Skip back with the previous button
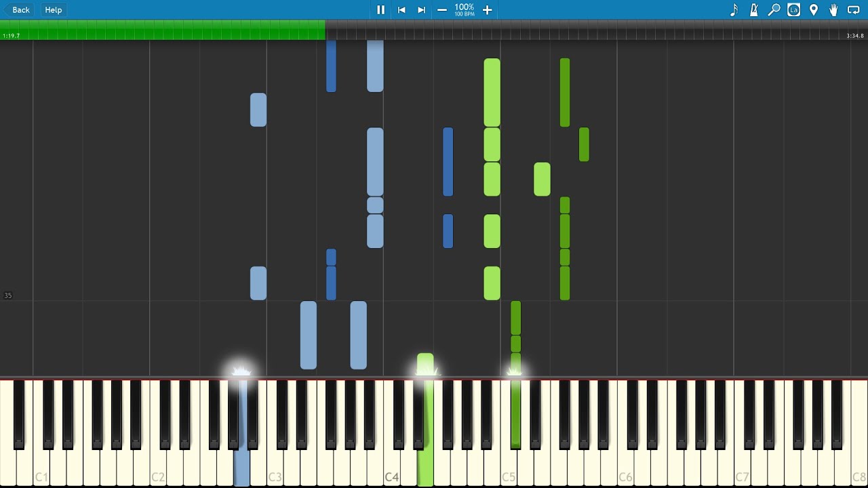Image resolution: width=868 pixels, height=488 pixels. 401,9
